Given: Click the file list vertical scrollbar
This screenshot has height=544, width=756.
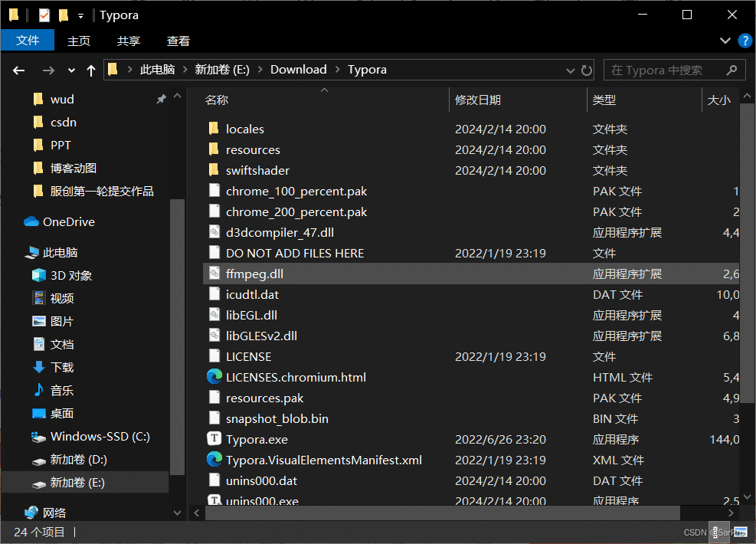Looking at the screenshot, I should point(748,230).
